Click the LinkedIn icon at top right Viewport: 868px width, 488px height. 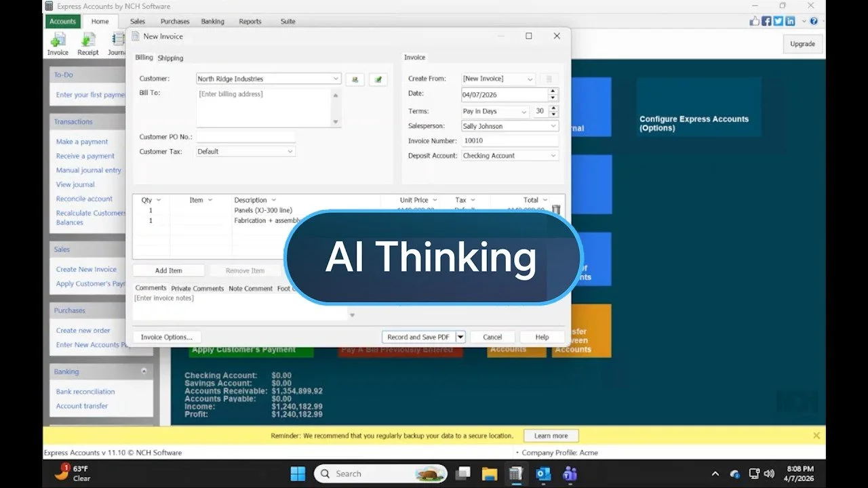point(790,21)
